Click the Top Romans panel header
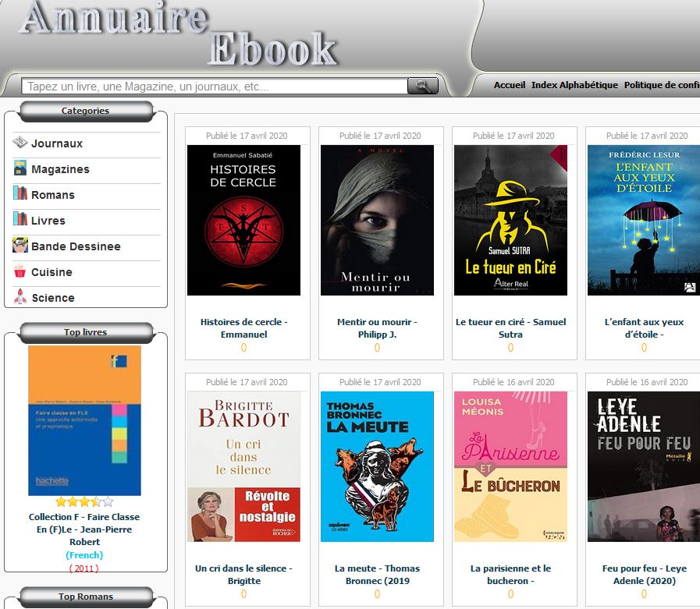Viewport: 700px width, 609px height. point(86,597)
